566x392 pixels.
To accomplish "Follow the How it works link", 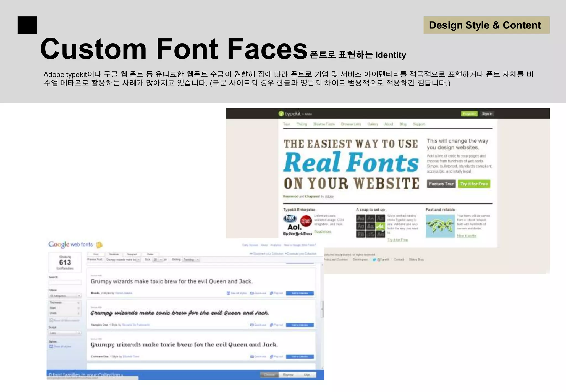I will pyautogui.click(x=467, y=236).
